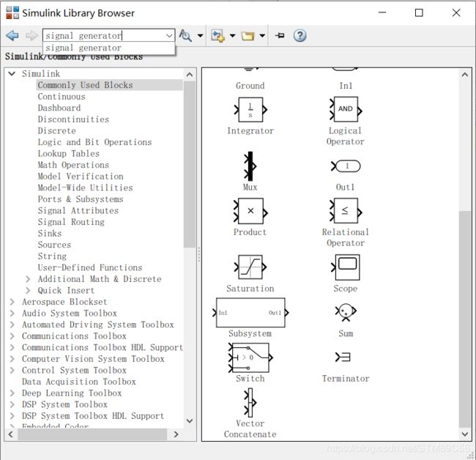Open User-Defined Functions library
The image size is (476, 460).
(x=90, y=267)
